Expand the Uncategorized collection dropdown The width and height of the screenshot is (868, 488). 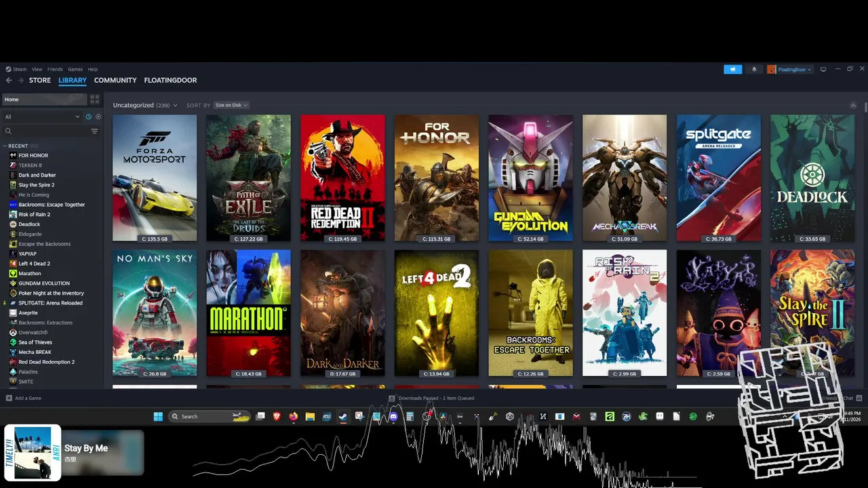click(x=145, y=105)
